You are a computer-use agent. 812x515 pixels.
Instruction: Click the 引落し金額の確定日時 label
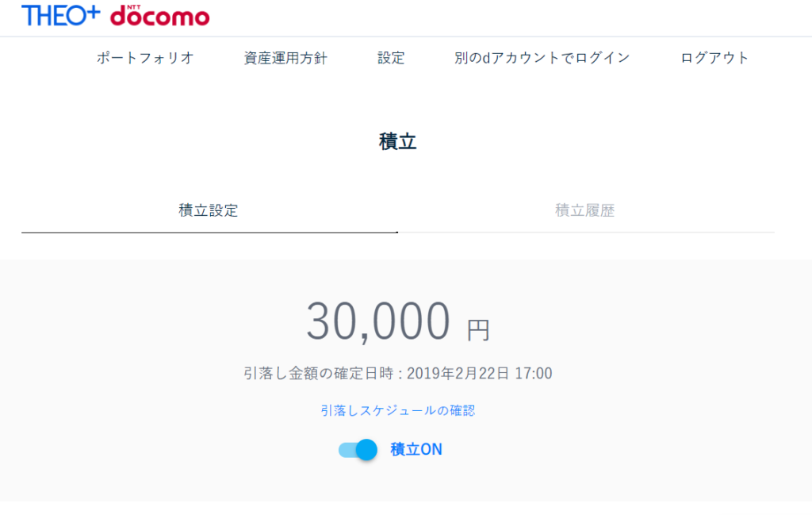pos(319,373)
